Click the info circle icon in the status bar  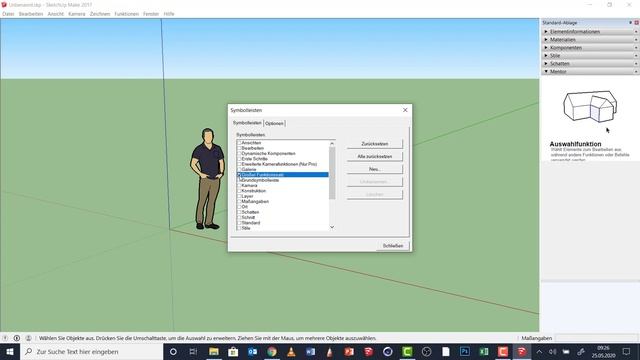pyautogui.click(x=17, y=338)
